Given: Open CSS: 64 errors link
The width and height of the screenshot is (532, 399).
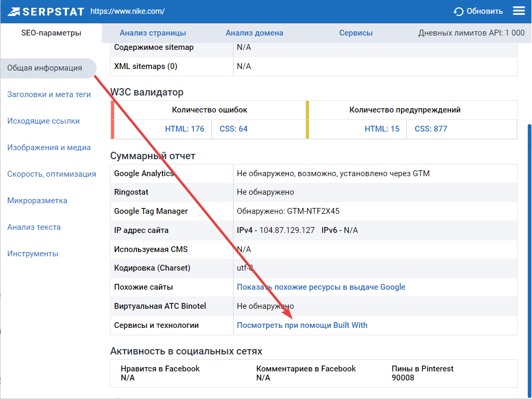Looking at the screenshot, I should 234,129.
